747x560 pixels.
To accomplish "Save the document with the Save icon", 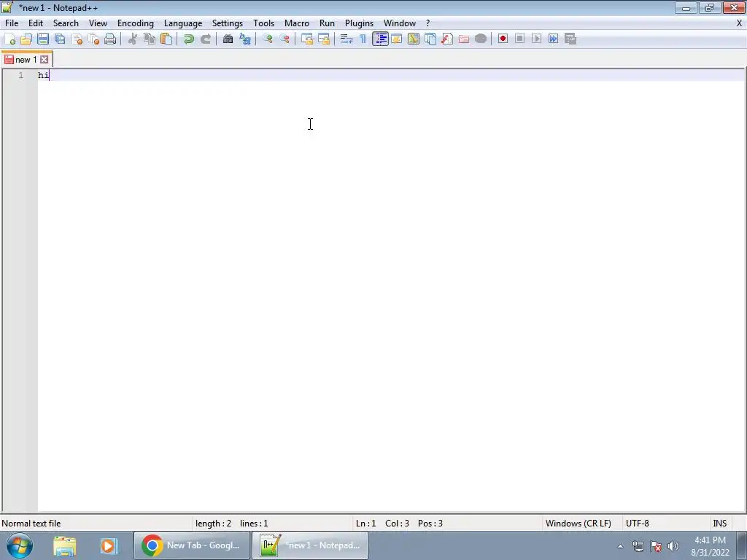I will [43, 39].
